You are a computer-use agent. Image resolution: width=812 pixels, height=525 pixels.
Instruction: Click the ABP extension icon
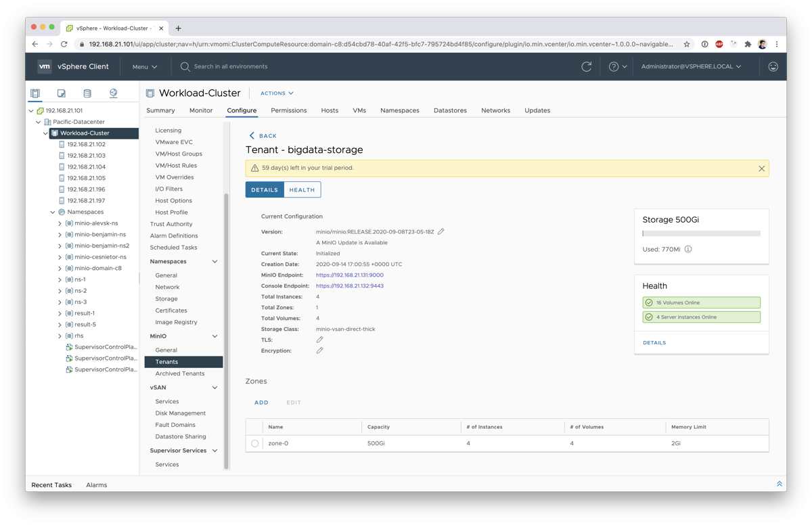coord(719,44)
